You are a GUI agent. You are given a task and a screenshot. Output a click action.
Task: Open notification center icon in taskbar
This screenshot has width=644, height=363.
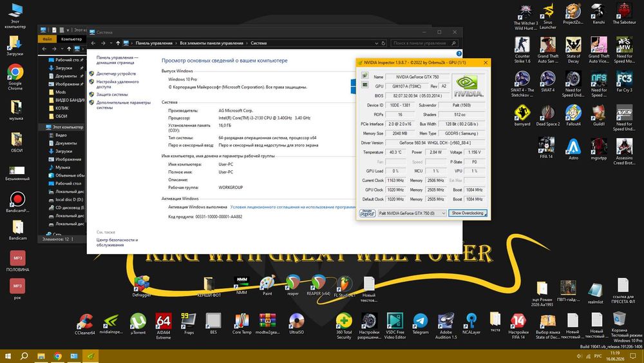(x=633, y=356)
